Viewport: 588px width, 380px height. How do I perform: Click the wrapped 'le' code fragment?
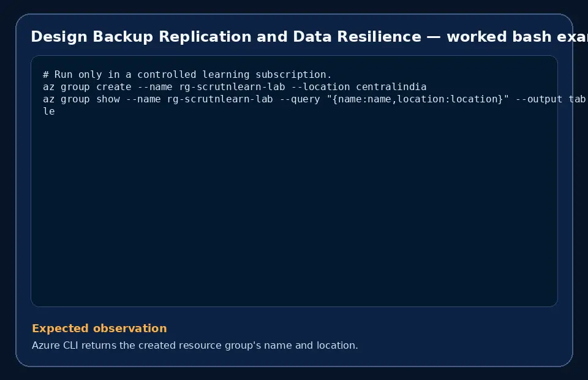49,112
